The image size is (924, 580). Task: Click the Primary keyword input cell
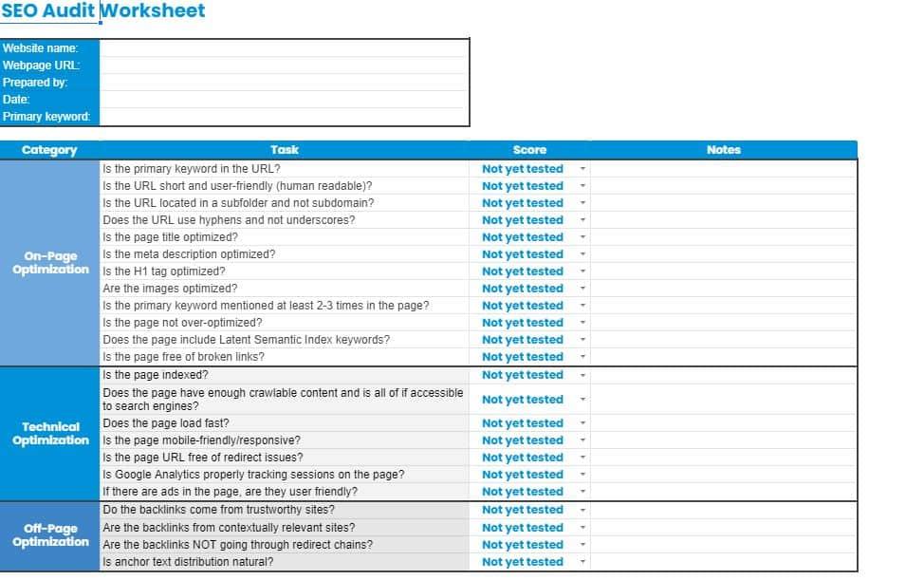[284, 117]
